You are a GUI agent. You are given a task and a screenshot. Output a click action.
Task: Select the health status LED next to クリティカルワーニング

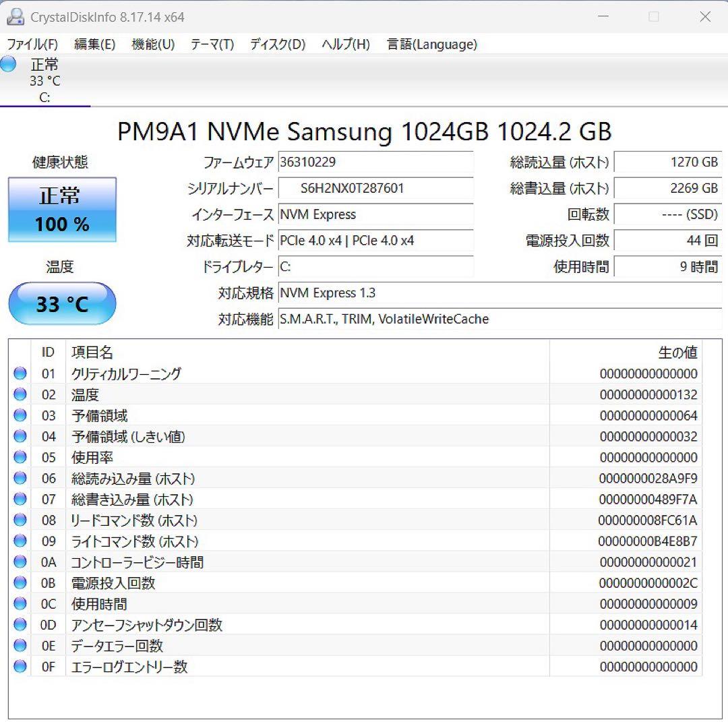click(20, 373)
